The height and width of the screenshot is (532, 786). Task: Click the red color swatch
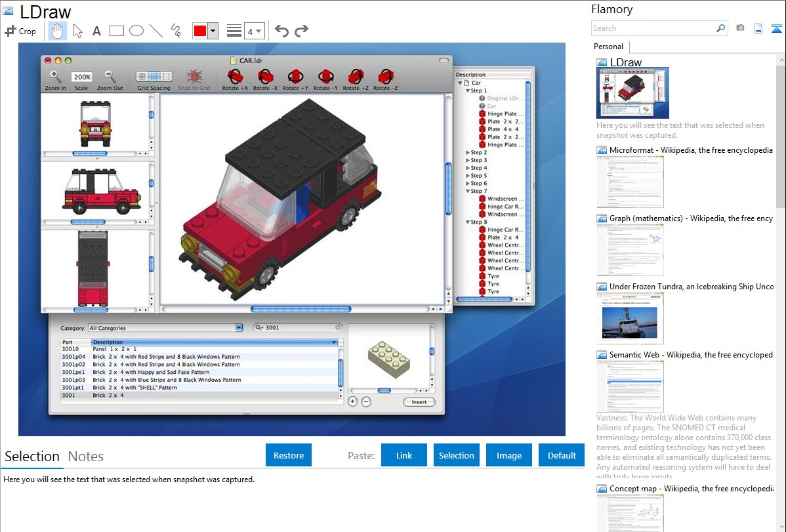coord(200,31)
